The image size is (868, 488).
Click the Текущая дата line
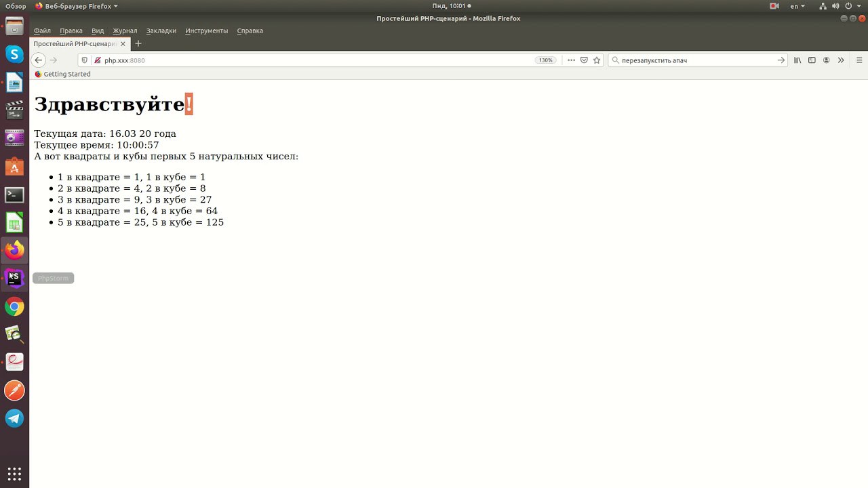[x=105, y=134]
